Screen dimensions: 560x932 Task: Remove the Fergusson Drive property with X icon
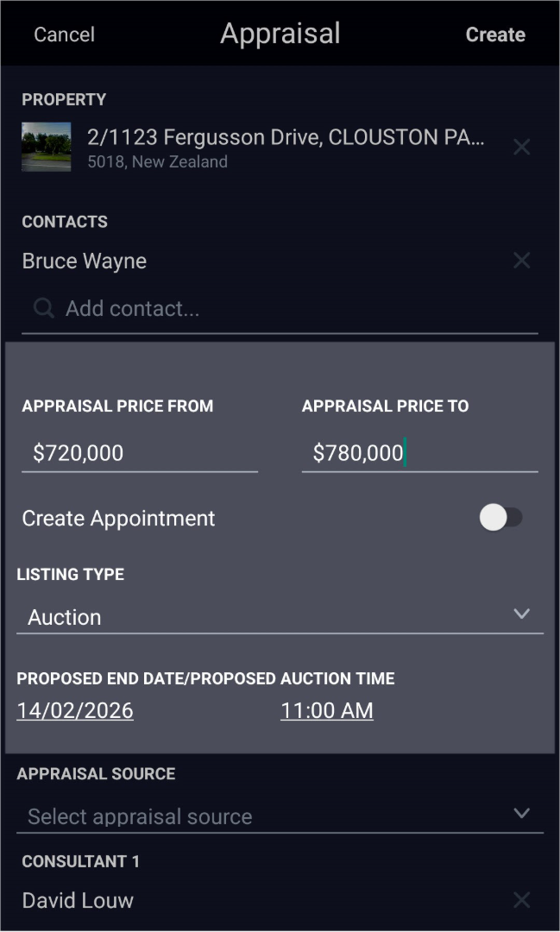coord(521,147)
